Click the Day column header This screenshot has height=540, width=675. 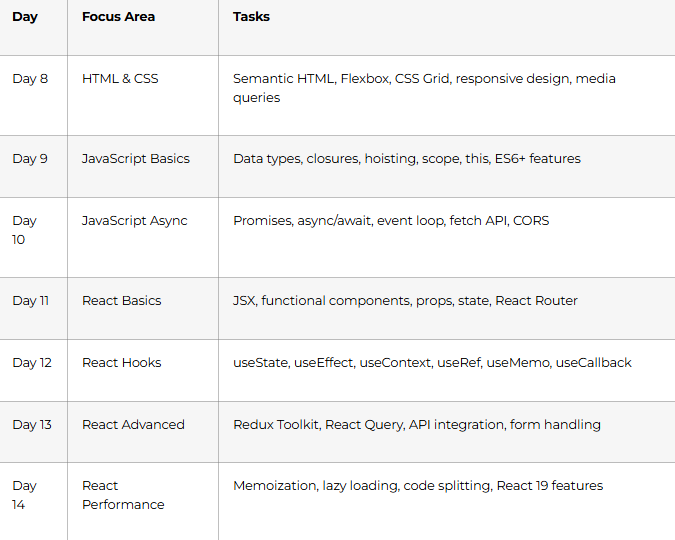pos(25,17)
